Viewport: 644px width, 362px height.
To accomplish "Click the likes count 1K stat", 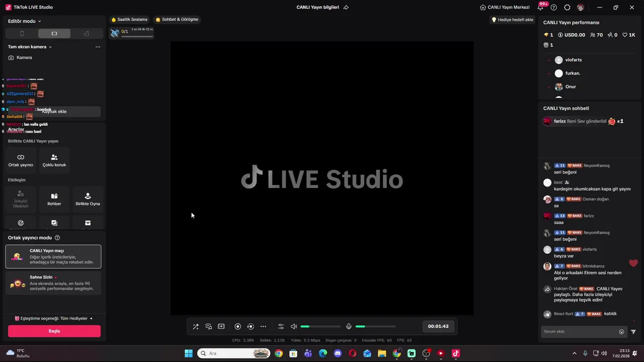I will click(629, 35).
